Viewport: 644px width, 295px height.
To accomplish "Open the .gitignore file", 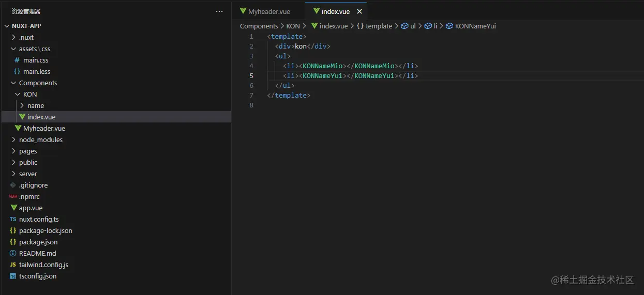I will [x=33, y=185].
